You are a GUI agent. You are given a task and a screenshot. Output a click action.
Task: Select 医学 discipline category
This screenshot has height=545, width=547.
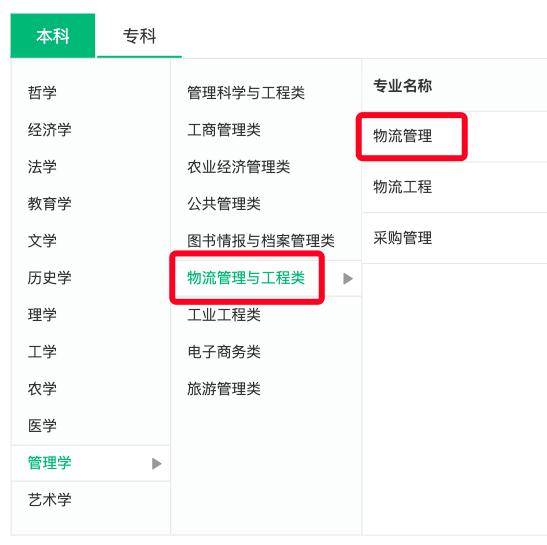[42, 426]
